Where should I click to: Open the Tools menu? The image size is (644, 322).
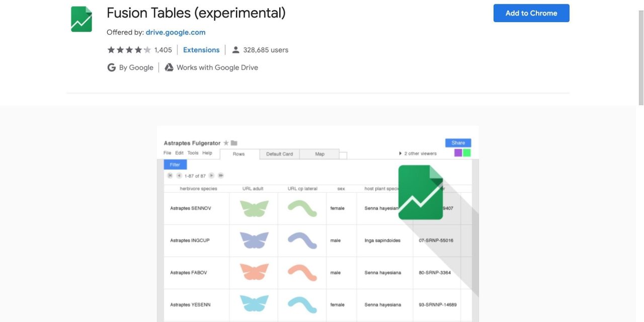[193, 153]
